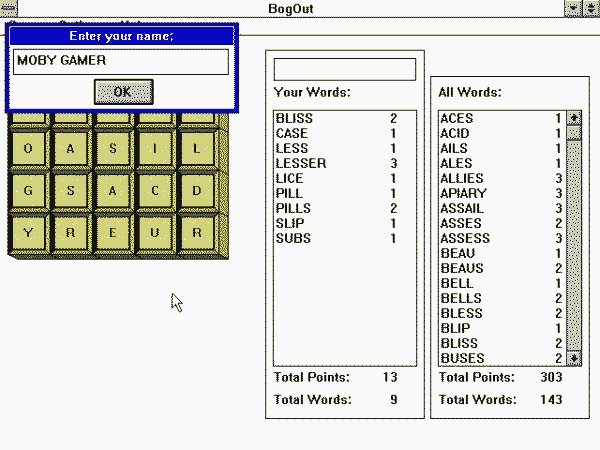This screenshot has width=600, height=450.
Task: Pick the letter L tile
Action: point(198,148)
